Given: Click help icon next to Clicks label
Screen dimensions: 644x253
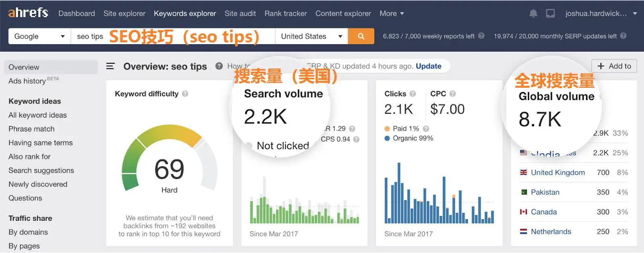Looking at the screenshot, I should [413, 94].
